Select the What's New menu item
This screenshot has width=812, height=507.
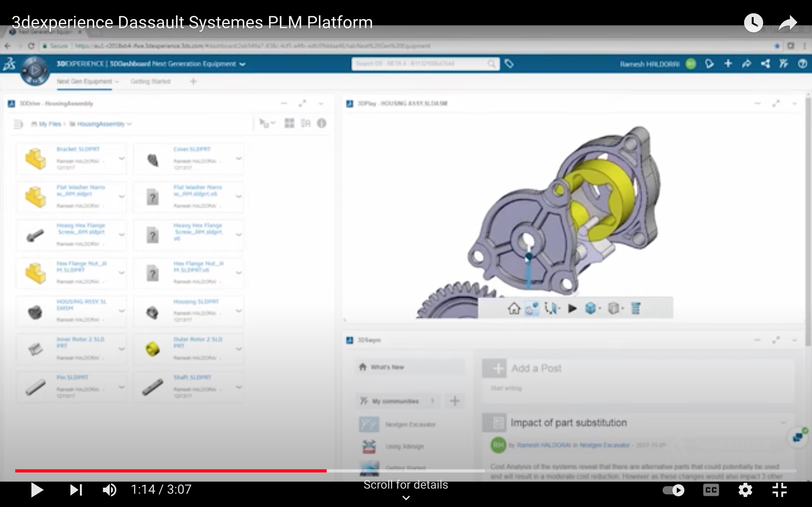pos(387,367)
